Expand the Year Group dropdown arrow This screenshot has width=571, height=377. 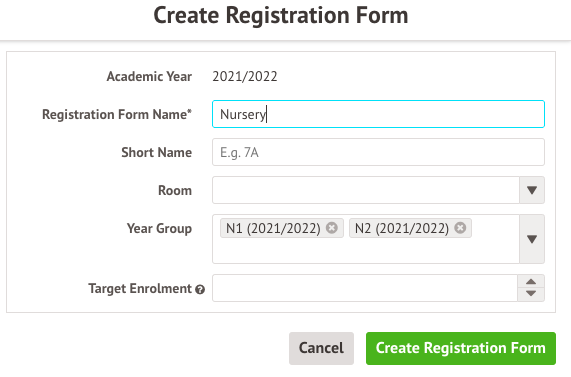[532, 239]
